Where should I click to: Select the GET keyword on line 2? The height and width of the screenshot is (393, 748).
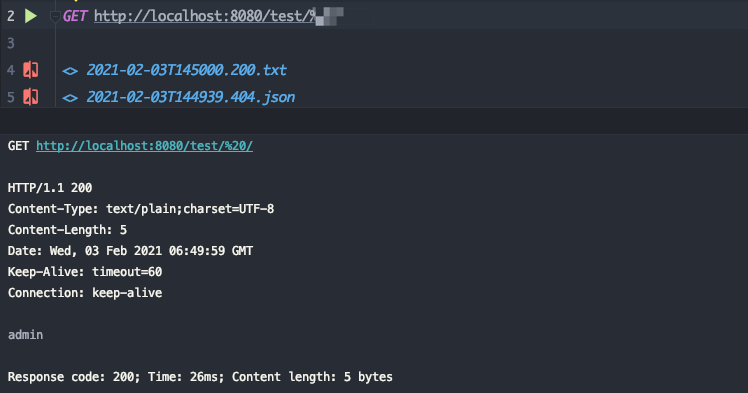(x=75, y=16)
